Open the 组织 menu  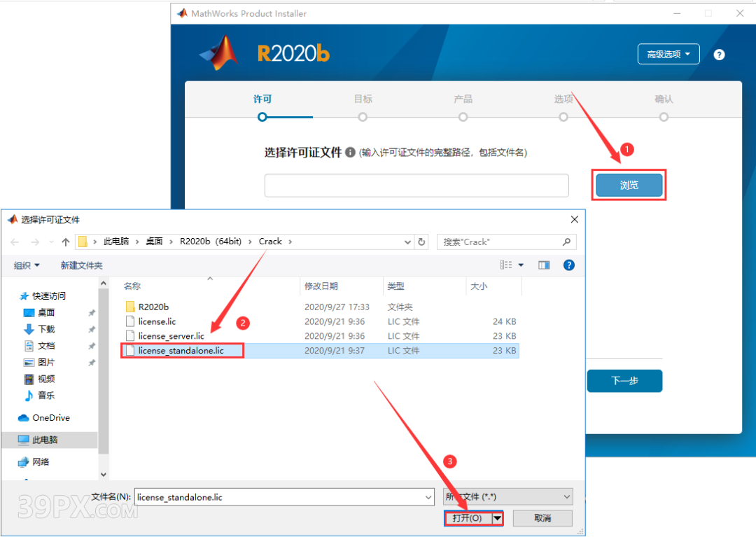pos(27,265)
